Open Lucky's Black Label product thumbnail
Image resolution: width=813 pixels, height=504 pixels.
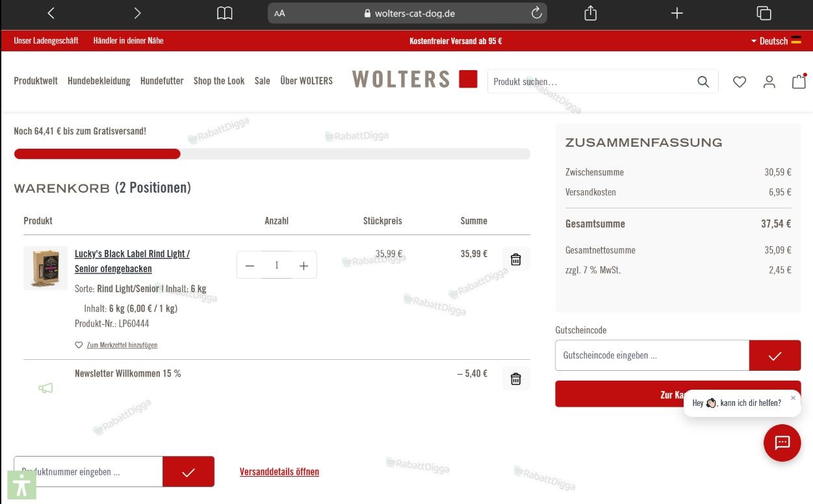point(45,268)
